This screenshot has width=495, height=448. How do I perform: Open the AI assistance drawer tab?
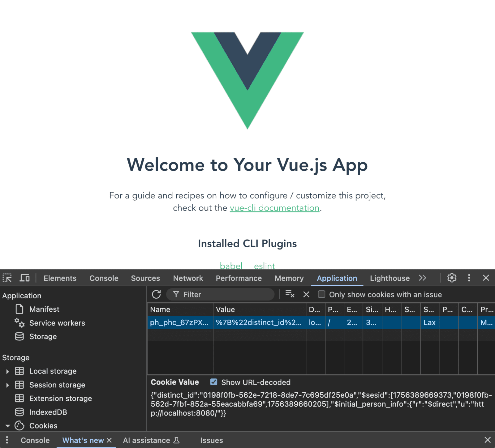click(x=147, y=440)
